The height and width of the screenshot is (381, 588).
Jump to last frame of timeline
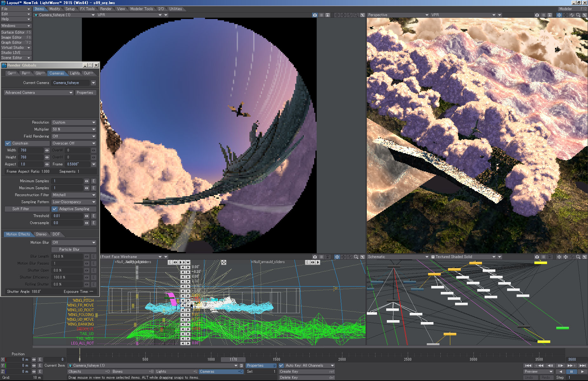[x=582, y=365]
